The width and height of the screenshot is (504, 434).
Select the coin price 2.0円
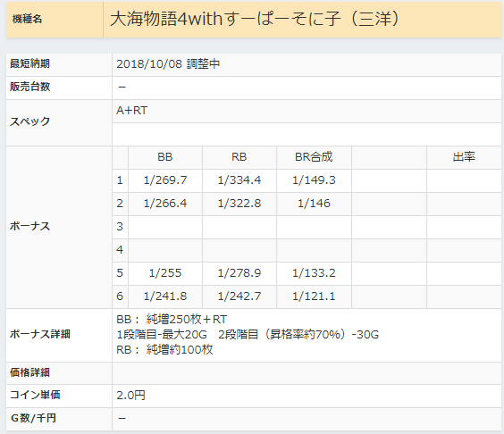[130, 396]
